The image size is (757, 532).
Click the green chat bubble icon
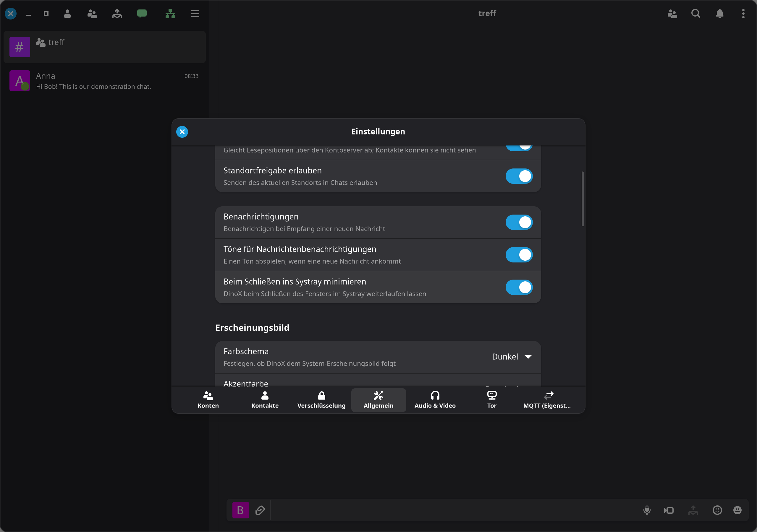(142, 14)
